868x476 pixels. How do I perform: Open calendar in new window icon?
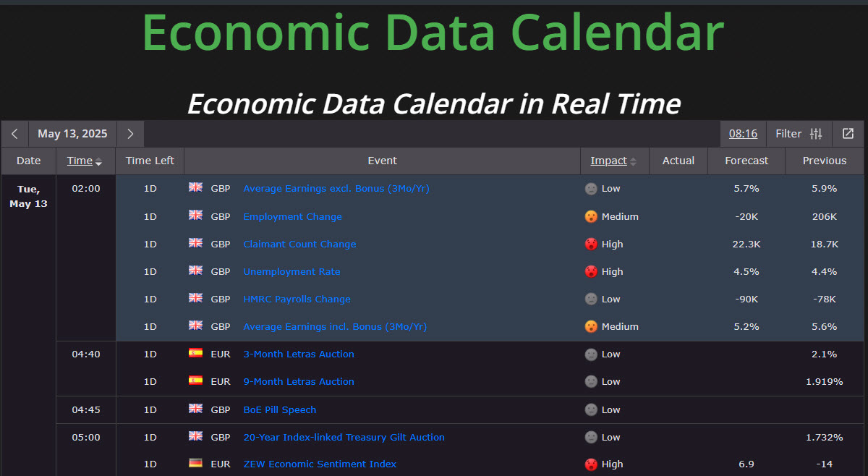[848, 134]
